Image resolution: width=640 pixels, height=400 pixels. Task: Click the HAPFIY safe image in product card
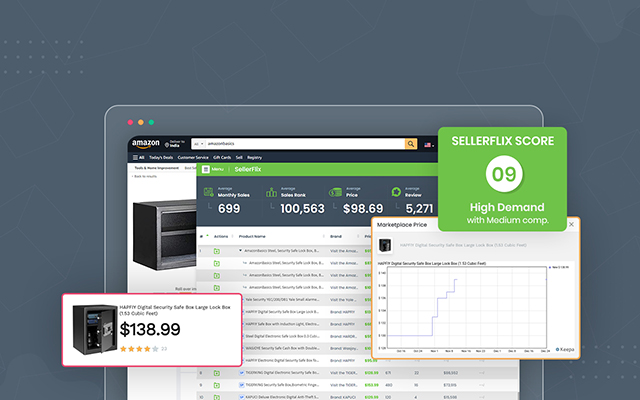tap(94, 329)
